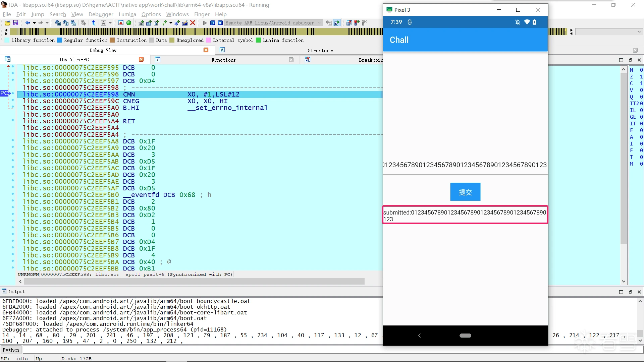The image size is (644, 362).
Task: Click the Python console language button
Action: point(11,350)
